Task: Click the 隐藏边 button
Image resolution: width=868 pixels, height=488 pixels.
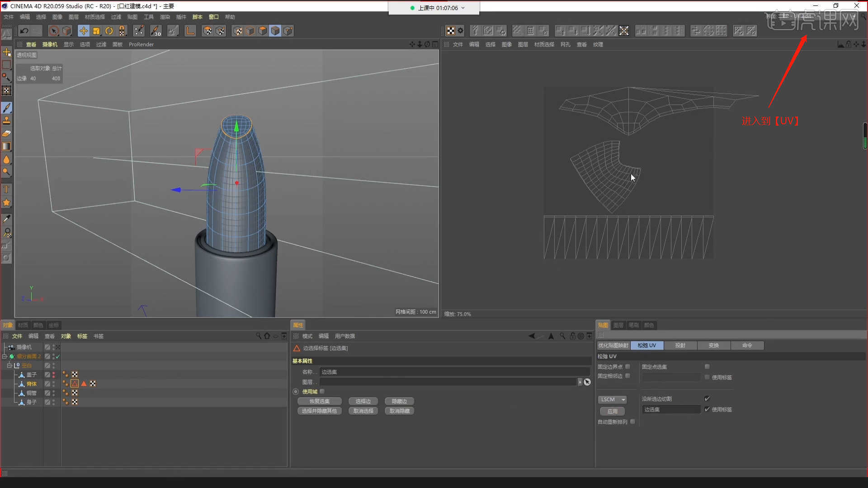Action: pyautogui.click(x=399, y=401)
